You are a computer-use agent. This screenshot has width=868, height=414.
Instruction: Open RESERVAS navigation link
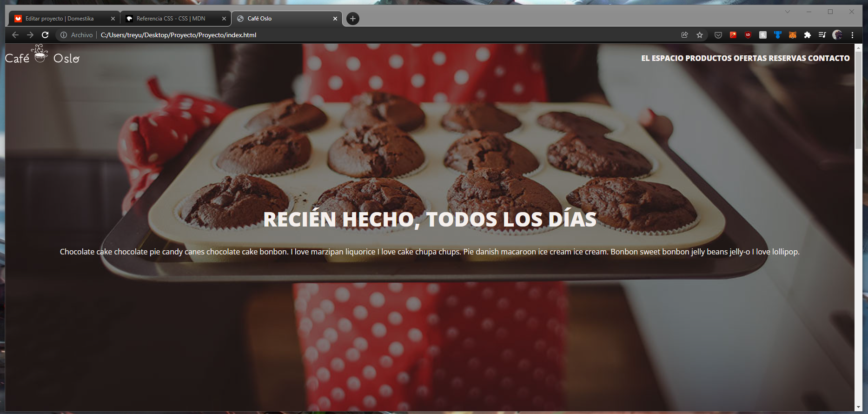pyautogui.click(x=788, y=58)
